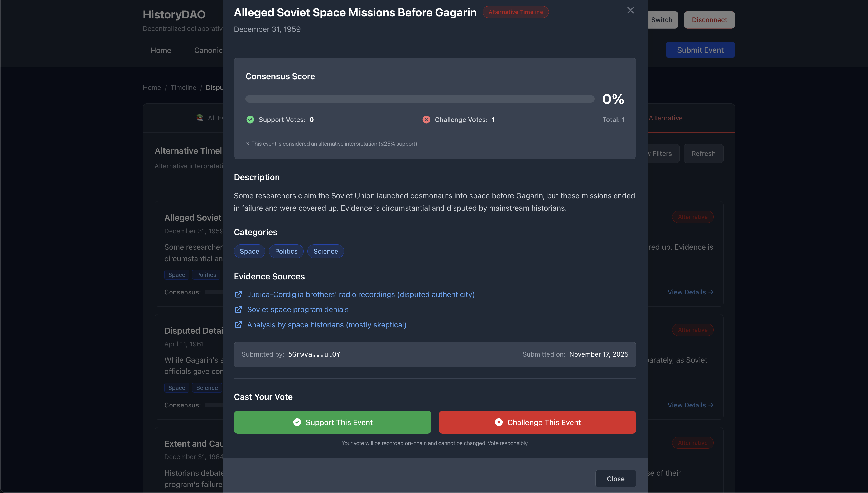Open the Judica-Cordiglia brothers' radio recordings link
The width and height of the screenshot is (868, 493).
click(x=361, y=294)
